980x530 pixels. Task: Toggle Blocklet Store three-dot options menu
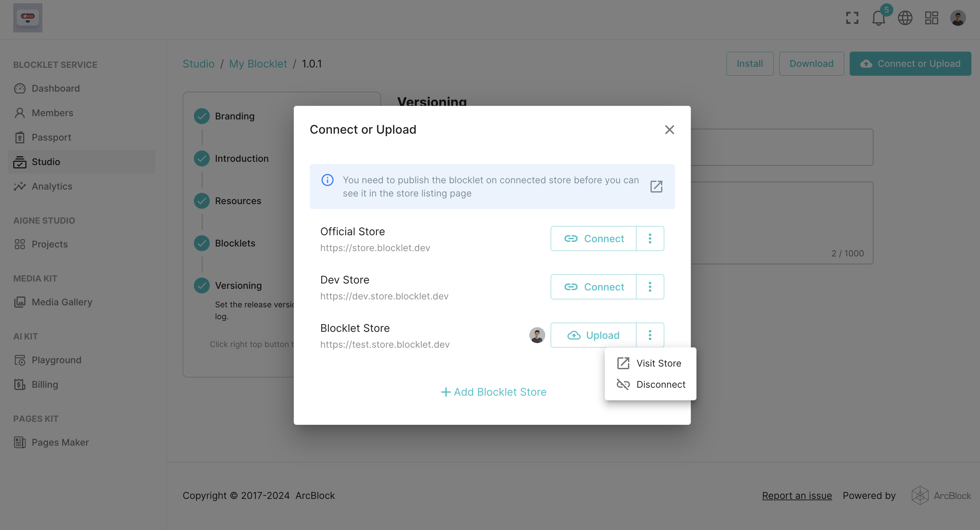tap(650, 335)
